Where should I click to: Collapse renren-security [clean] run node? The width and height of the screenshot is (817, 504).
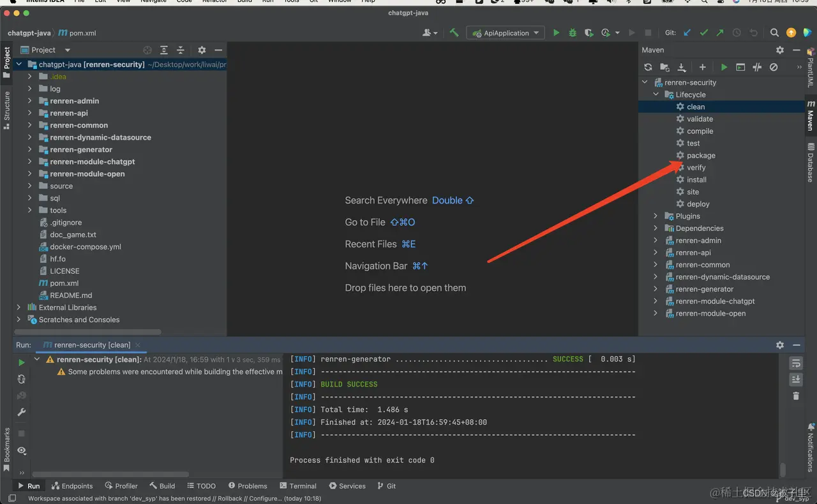(37, 359)
